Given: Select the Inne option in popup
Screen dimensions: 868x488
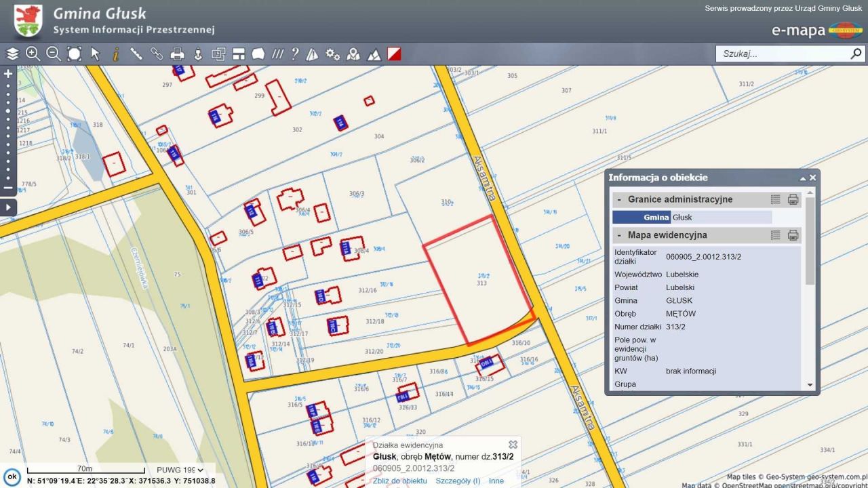Looking at the screenshot, I should pyautogui.click(x=496, y=481).
